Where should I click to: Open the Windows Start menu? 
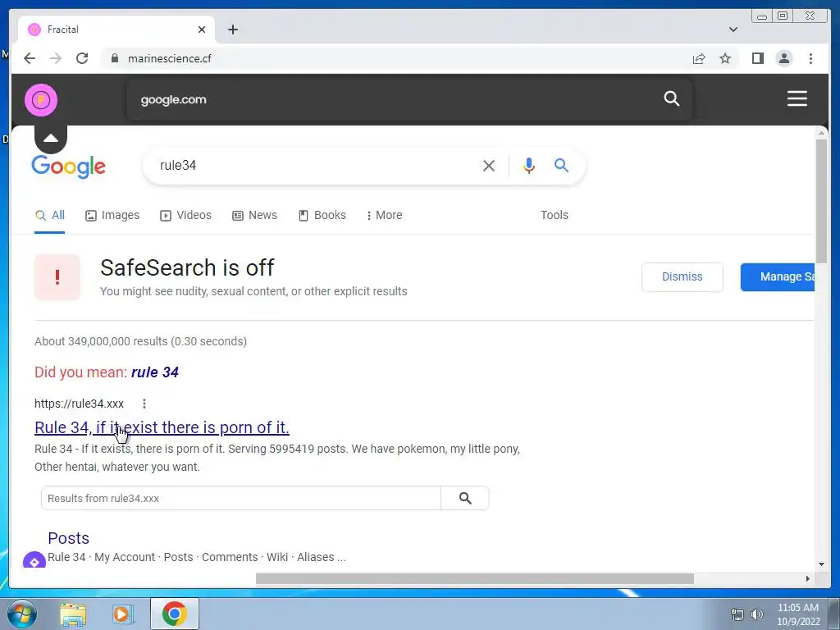point(22,614)
